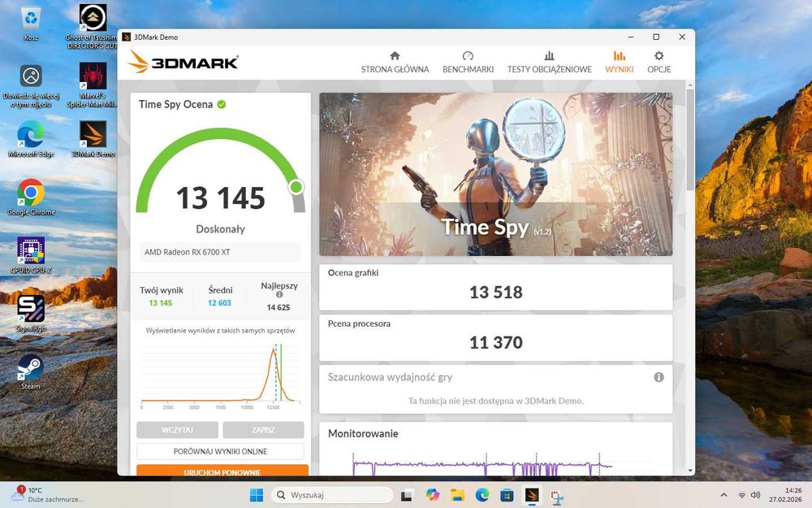Open the weather widget showing 10°C
This screenshot has height=508, width=812.
pyautogui.click(x=48, y=494)
